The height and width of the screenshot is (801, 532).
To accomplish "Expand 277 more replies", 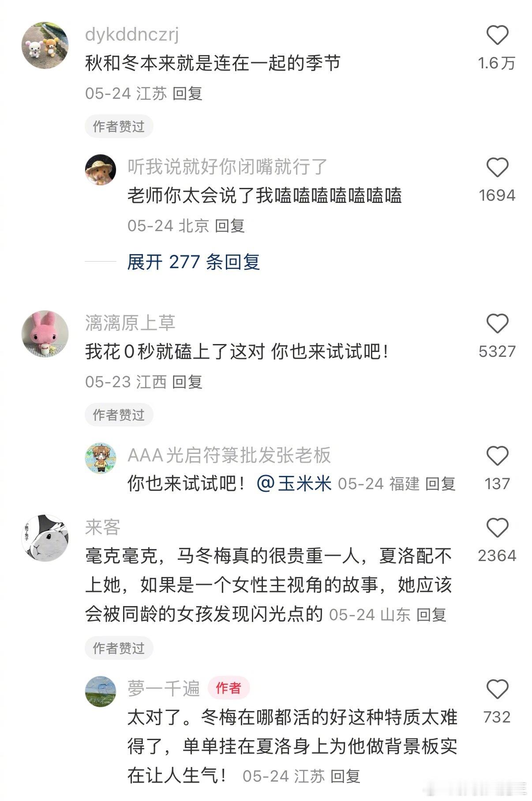I will (x=193, y=262).
